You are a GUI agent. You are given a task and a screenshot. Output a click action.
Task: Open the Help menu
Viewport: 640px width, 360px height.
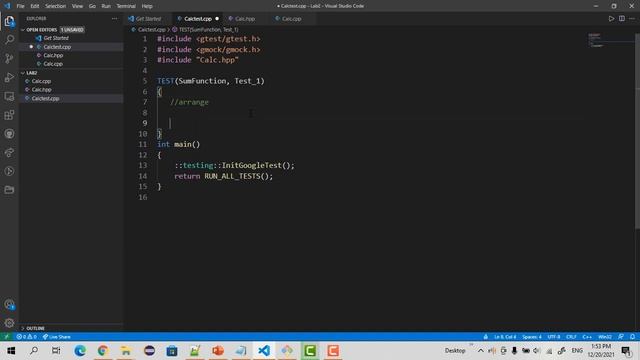(x=147, y=6)
